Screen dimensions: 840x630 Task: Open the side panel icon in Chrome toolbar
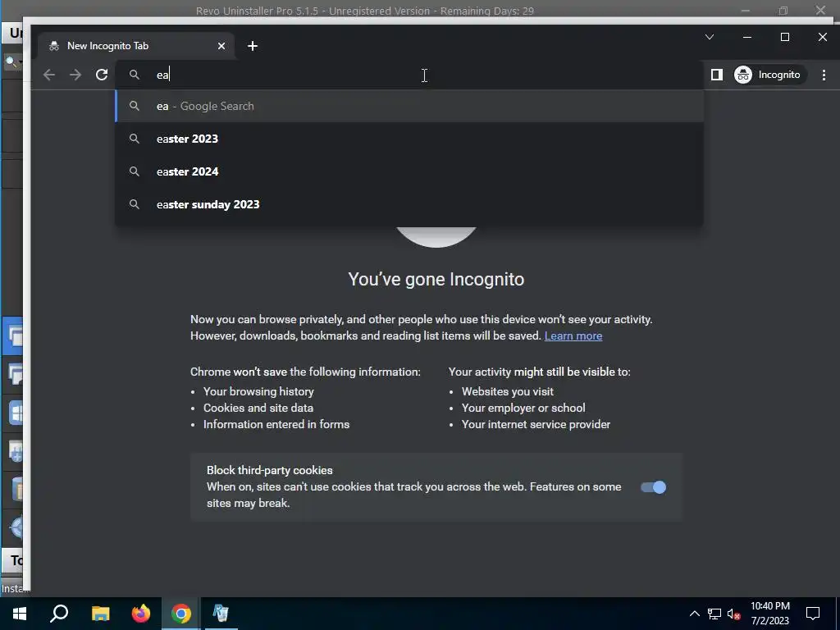click(717, 75)
